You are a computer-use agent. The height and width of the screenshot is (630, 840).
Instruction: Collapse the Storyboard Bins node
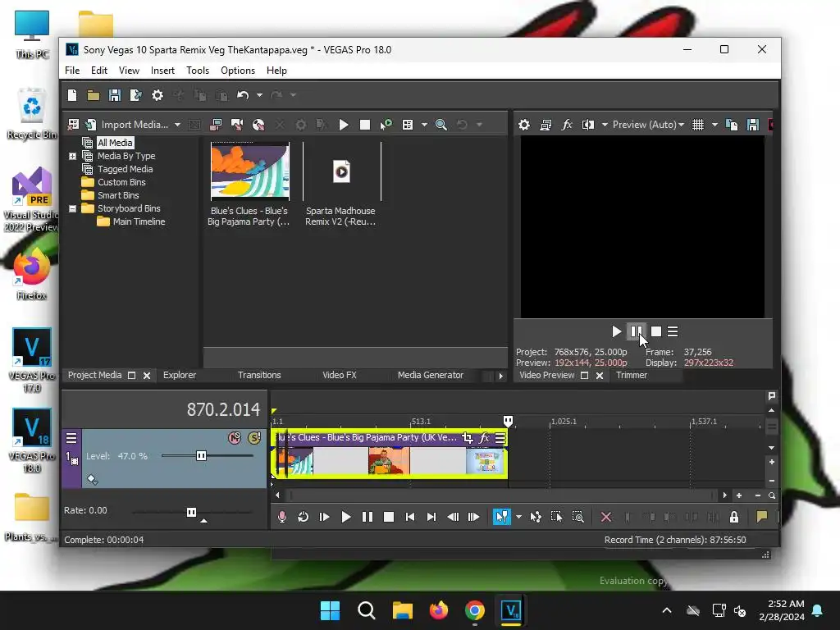[72, 208]
